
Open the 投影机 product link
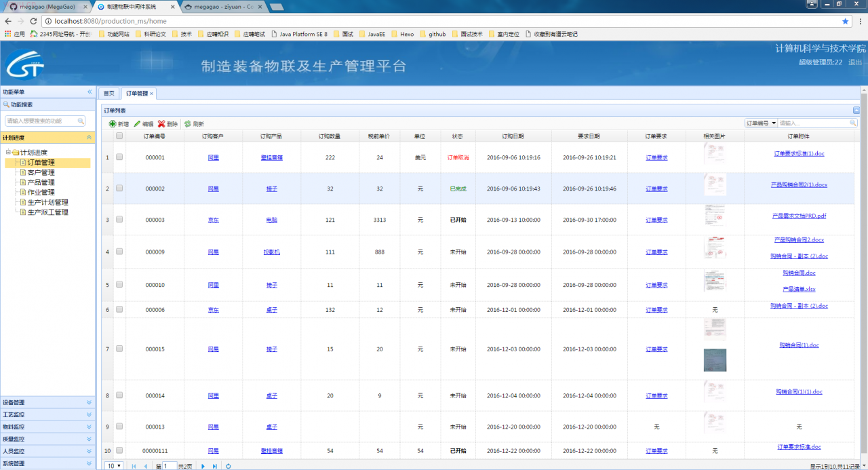[x=272, y=252]
